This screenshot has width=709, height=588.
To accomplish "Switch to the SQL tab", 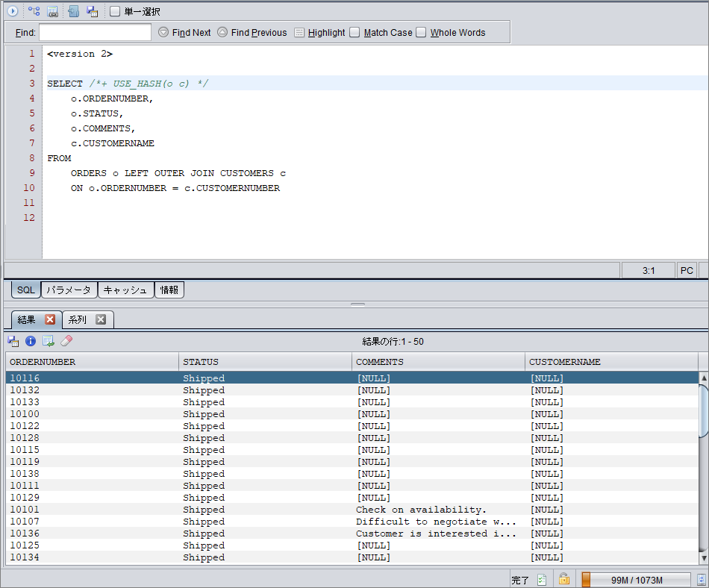I will pyautogui.click(x=26, y=290).
